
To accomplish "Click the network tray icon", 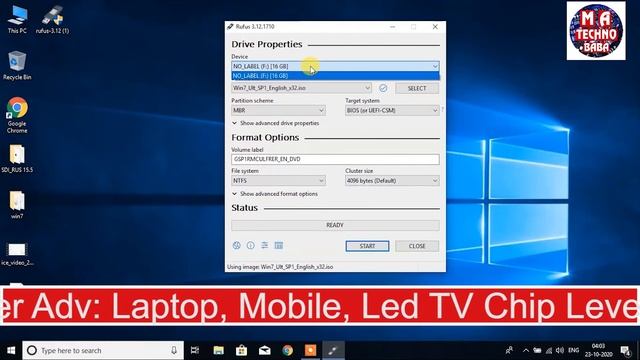I will pos(549,350).
